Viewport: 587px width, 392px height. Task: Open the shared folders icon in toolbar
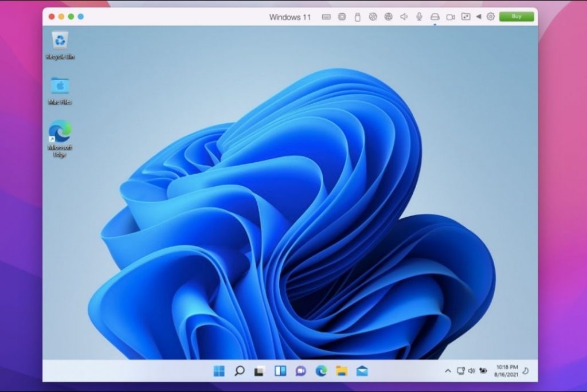(466, 17)
